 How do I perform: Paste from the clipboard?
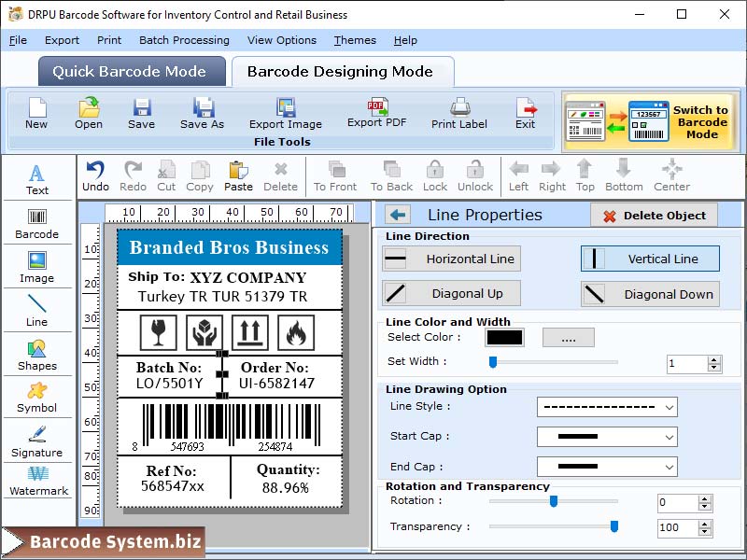tap(239, 176)
